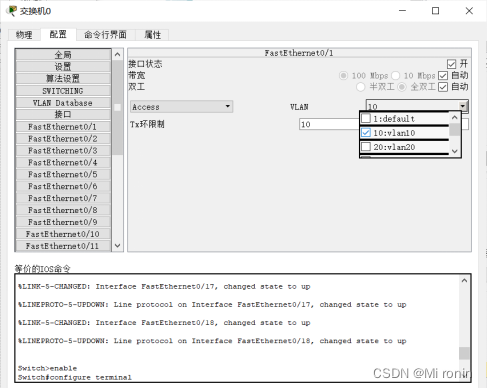Select the 全局 section header
Image resolution: width=487 pixels, height=388 pixels.
[x=63, y=54]
